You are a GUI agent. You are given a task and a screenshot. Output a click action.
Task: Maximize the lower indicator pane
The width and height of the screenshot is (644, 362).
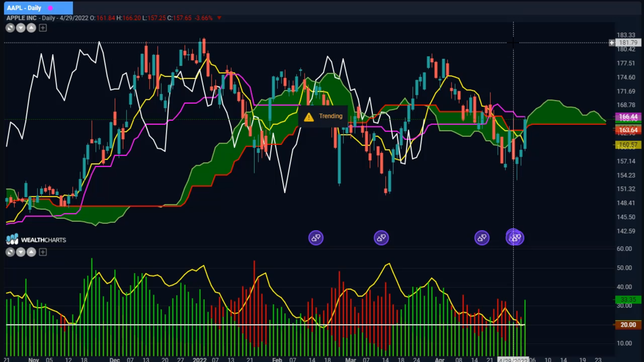pos(10,252)
